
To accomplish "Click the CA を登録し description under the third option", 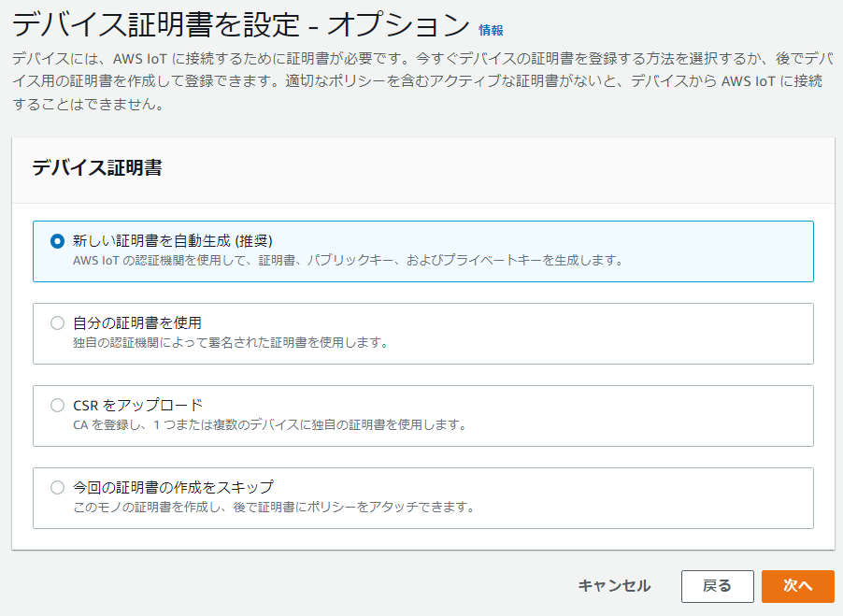I will point(268,424).
